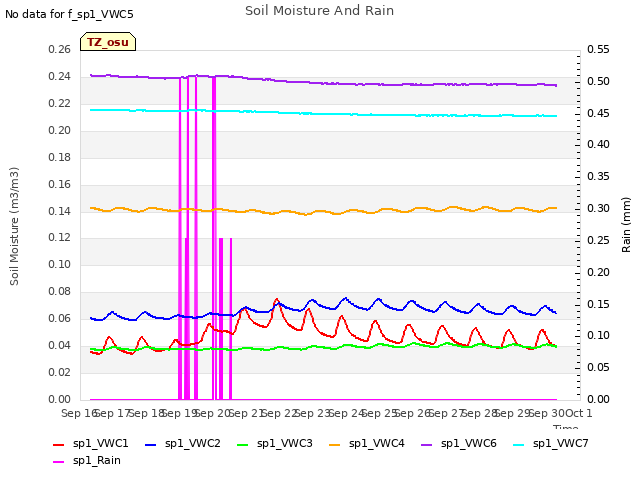The height and width of the screenshot is (480, 640).
Task: Click the sp1_VWC4 legend label
Action: tap(377, 443)
